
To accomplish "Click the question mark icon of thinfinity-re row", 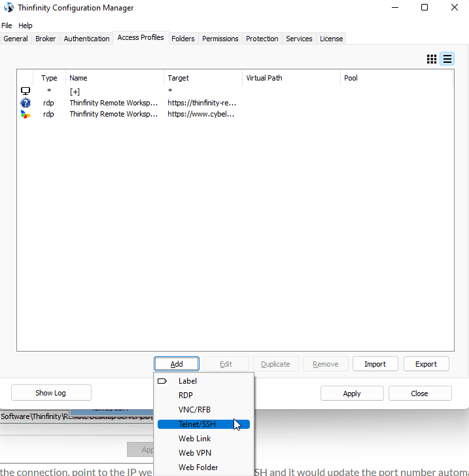I will 26,103.
